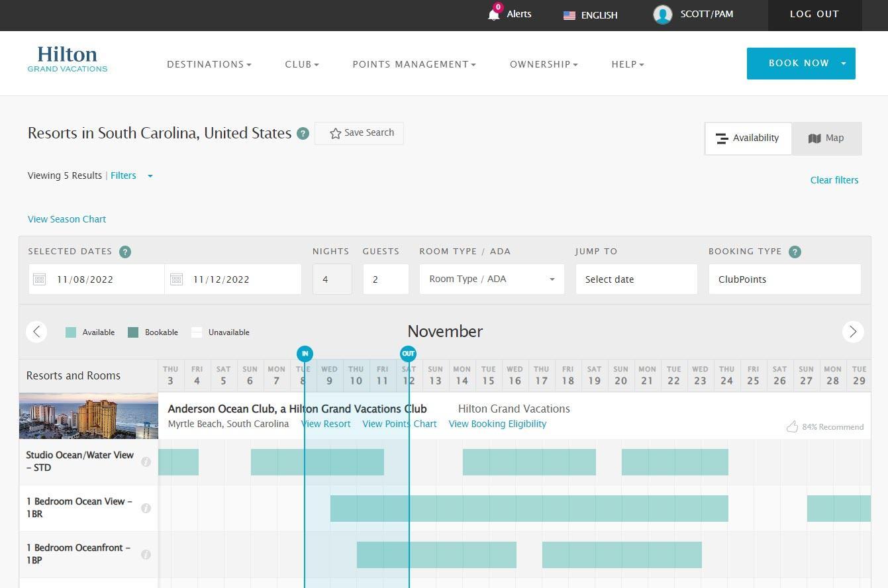Go to previous month with left arrow
Screen dimensions: 888x588
tap(36, 332)
